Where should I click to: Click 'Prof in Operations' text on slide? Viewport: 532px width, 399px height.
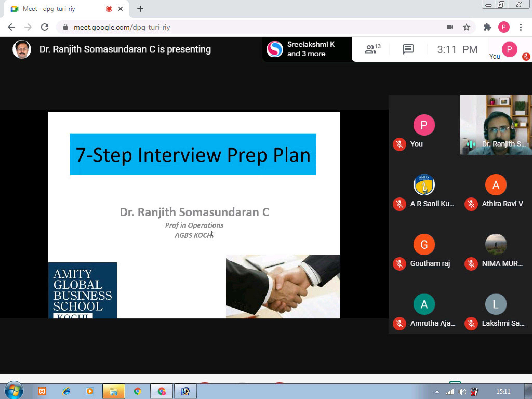[x=194, y=225]
